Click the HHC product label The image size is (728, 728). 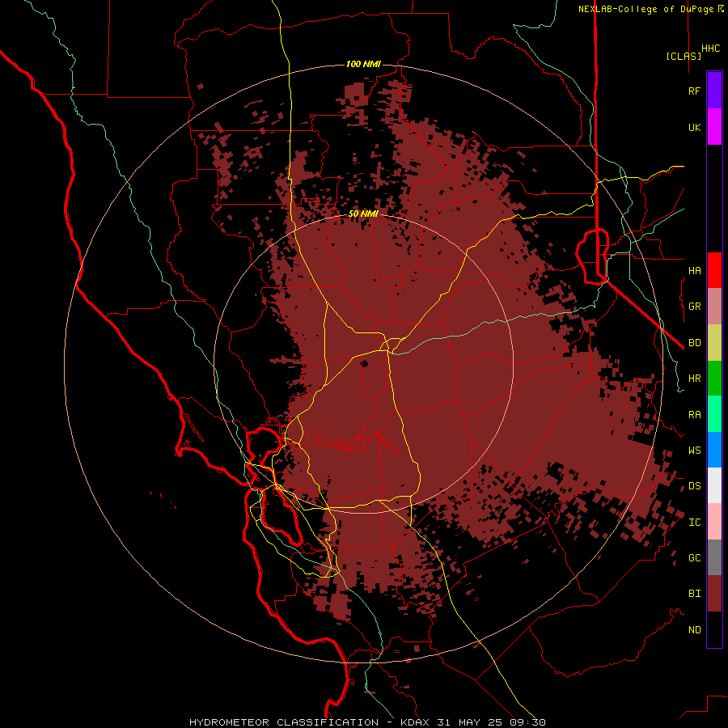point(711,49)
